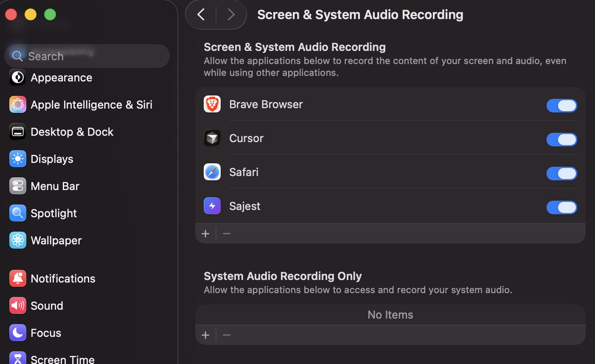
Task: Click the green zoom window button
Action: click(x=50, y=14)
